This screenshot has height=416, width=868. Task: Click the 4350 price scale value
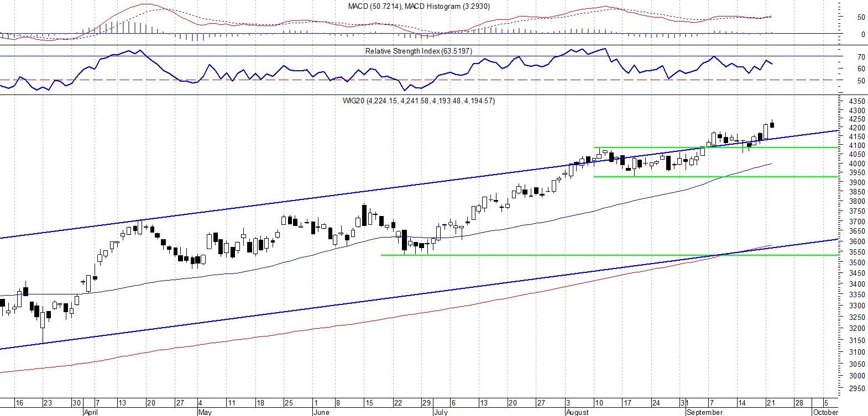tap(856, 102)
